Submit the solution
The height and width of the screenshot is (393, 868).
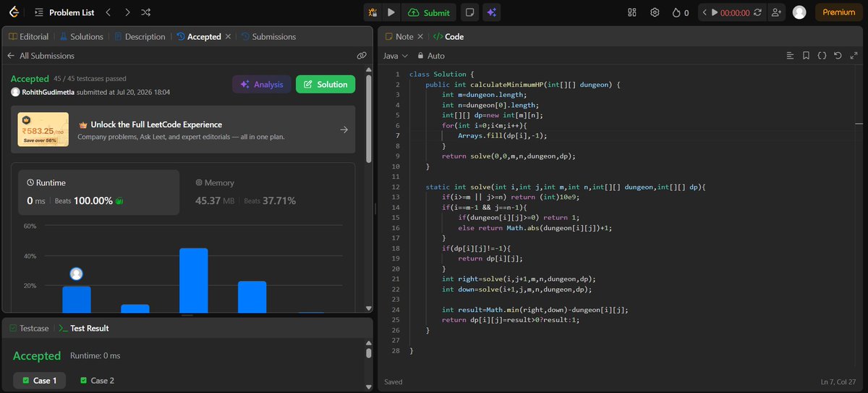429,12
